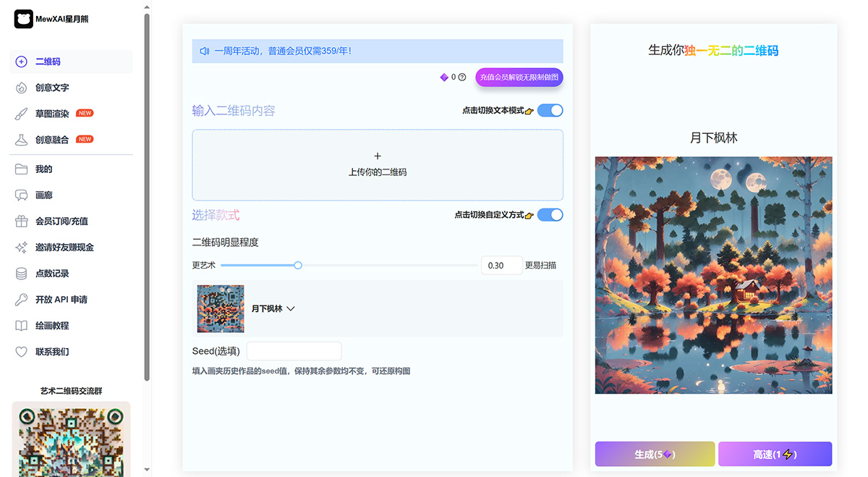This screenshot has width=868, height=477.
Task: Click the 生成(5) generate button
Action: click(x=654, y=454)
